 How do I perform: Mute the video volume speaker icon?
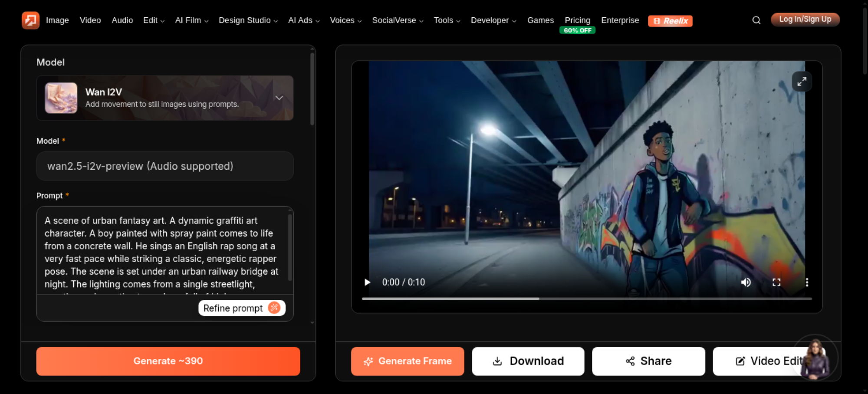pos(746,282)
